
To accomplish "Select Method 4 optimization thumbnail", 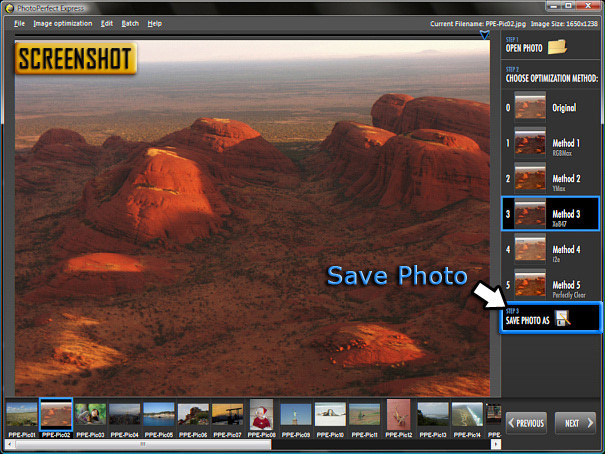I will coord(530,249).
